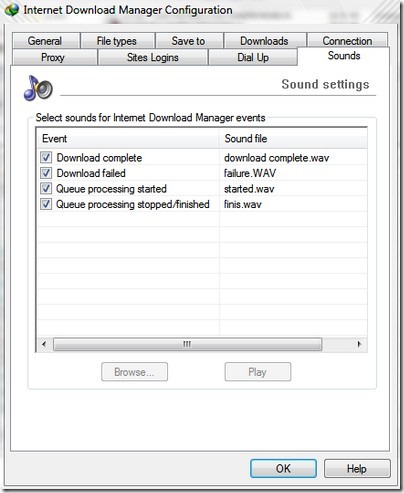Viewport: 404px width, 493px height.
Task: Open the Save to tab
Action: (189, 41)
